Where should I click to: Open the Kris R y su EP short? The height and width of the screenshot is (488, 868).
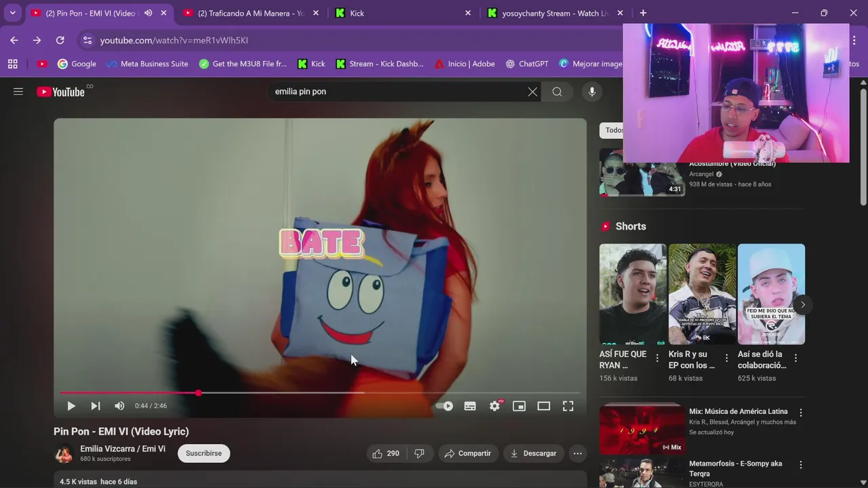point(702,294)
